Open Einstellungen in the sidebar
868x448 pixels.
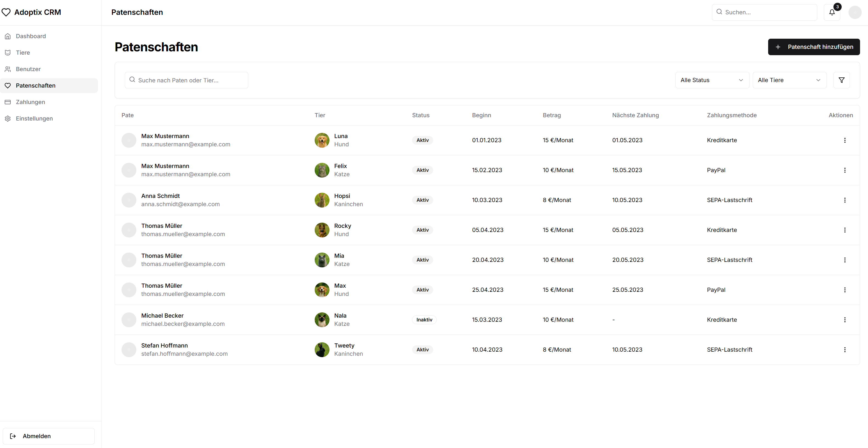tap(34, 119)
